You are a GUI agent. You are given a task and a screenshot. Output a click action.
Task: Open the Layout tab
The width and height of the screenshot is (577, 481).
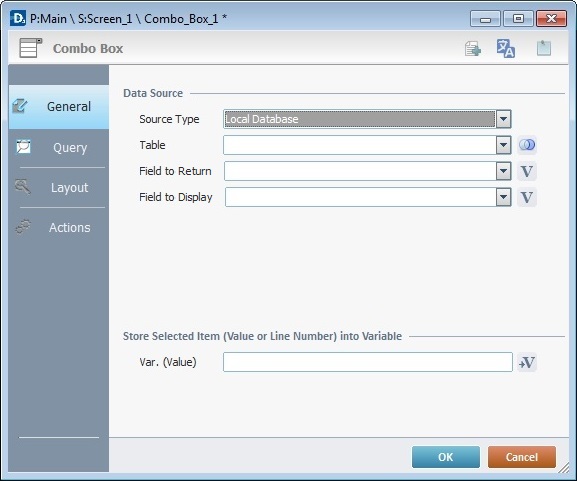coord(59,188)
